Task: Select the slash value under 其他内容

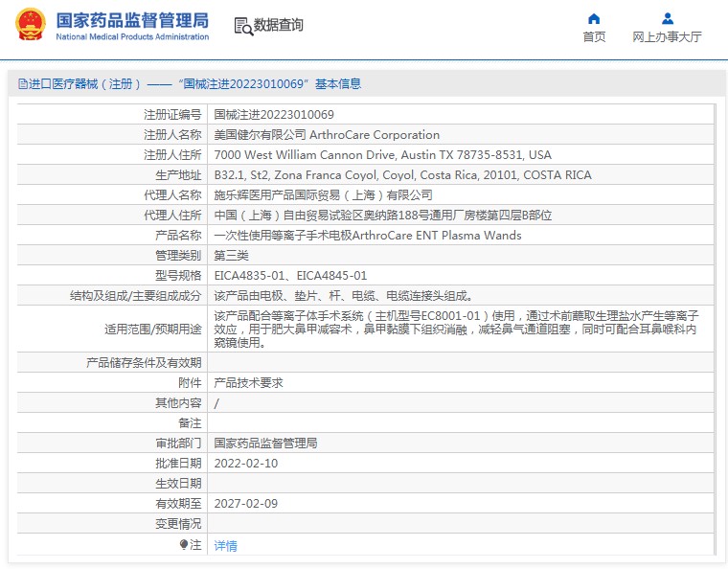Action: click(x=216, y=403)
